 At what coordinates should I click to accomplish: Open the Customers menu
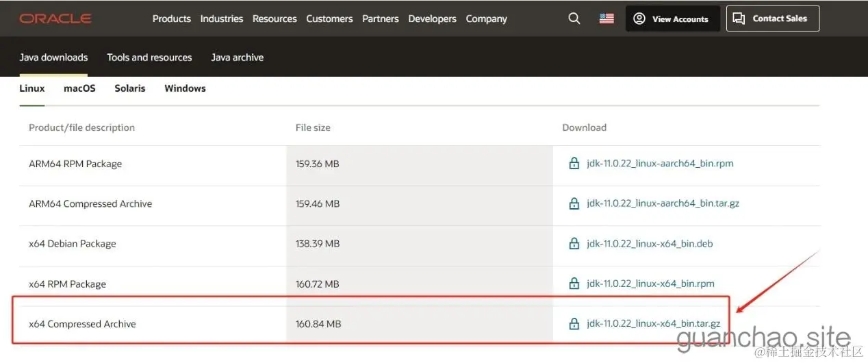coord(329,18)
